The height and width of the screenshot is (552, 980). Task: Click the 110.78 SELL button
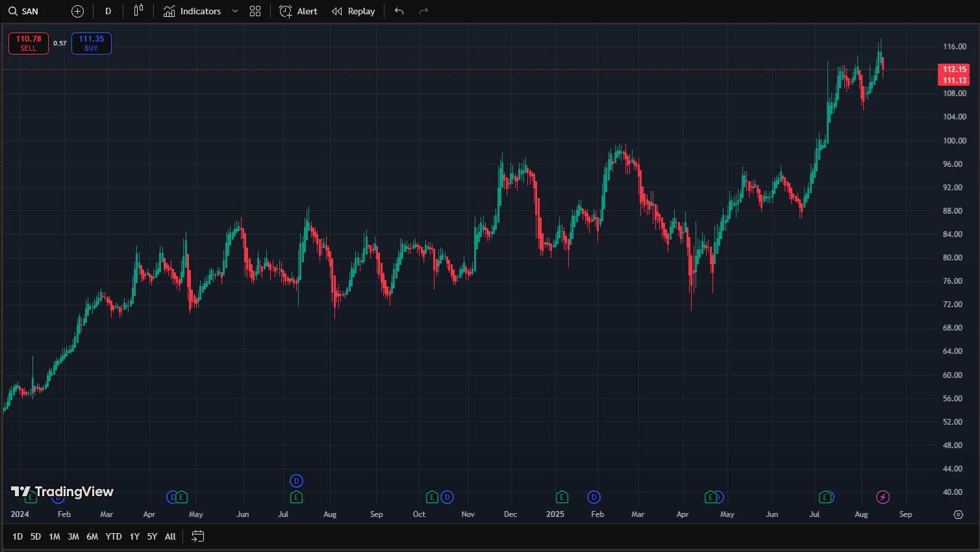click(29, 44)
